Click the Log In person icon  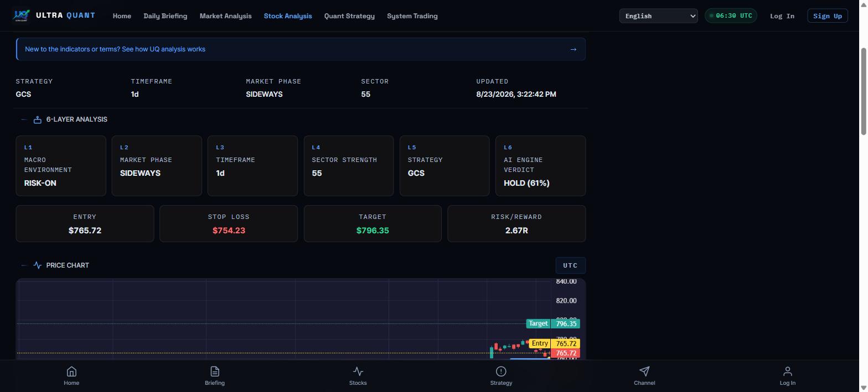coord(788,372)
